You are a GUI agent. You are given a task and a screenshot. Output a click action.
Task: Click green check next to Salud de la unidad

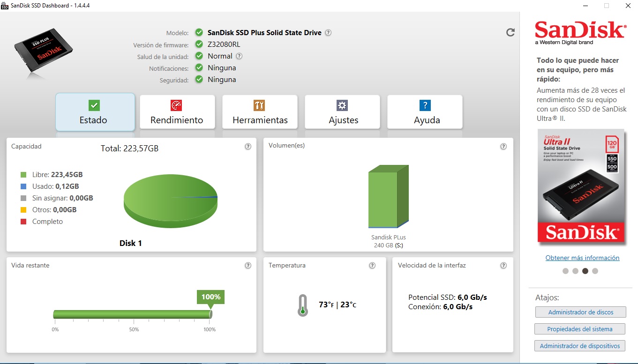(199, 56)
